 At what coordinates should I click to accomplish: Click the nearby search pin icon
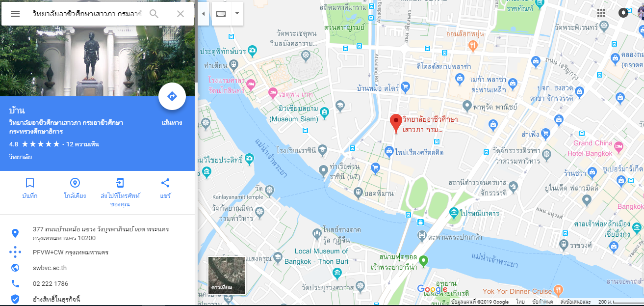(75, 183)
